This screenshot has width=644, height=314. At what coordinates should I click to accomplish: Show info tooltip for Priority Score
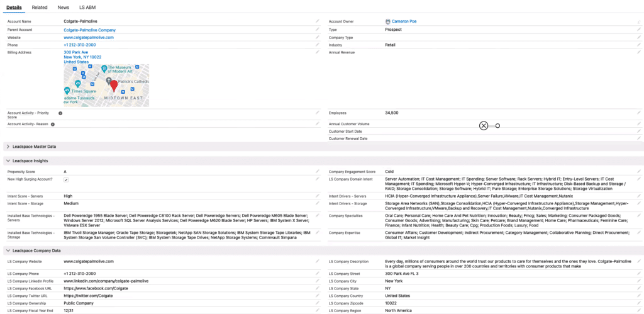tap(60, 113)
